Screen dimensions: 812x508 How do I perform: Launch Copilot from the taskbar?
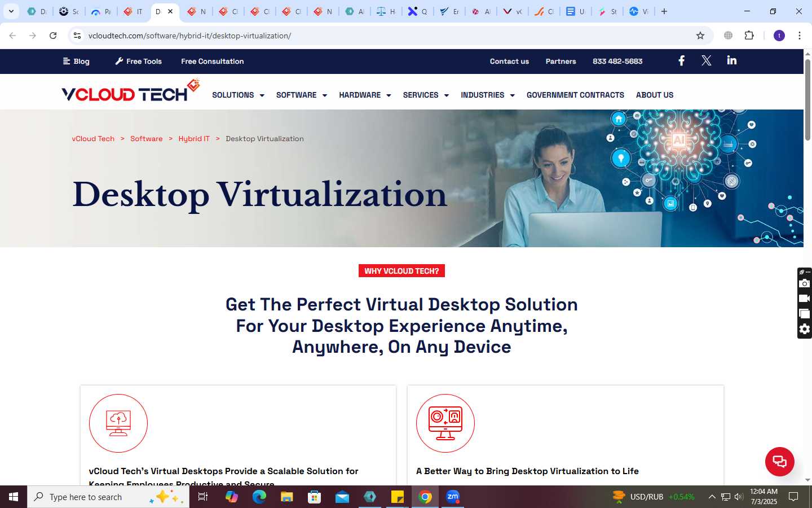231,497
